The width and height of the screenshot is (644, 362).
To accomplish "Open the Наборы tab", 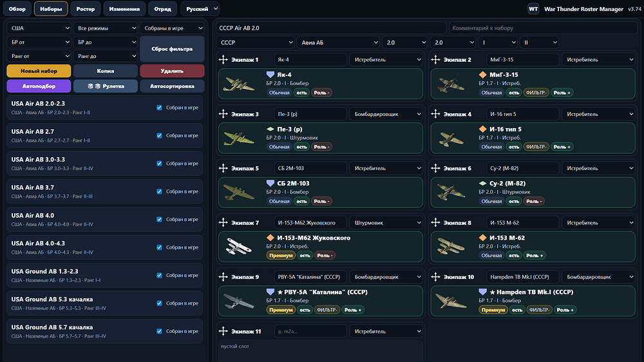I will [51, 8].
